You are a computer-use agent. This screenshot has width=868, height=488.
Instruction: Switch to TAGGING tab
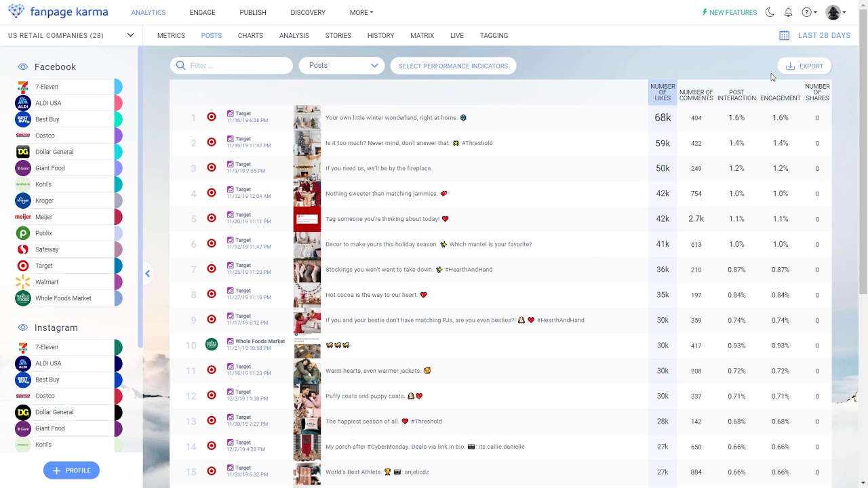(x=494, y=35)
